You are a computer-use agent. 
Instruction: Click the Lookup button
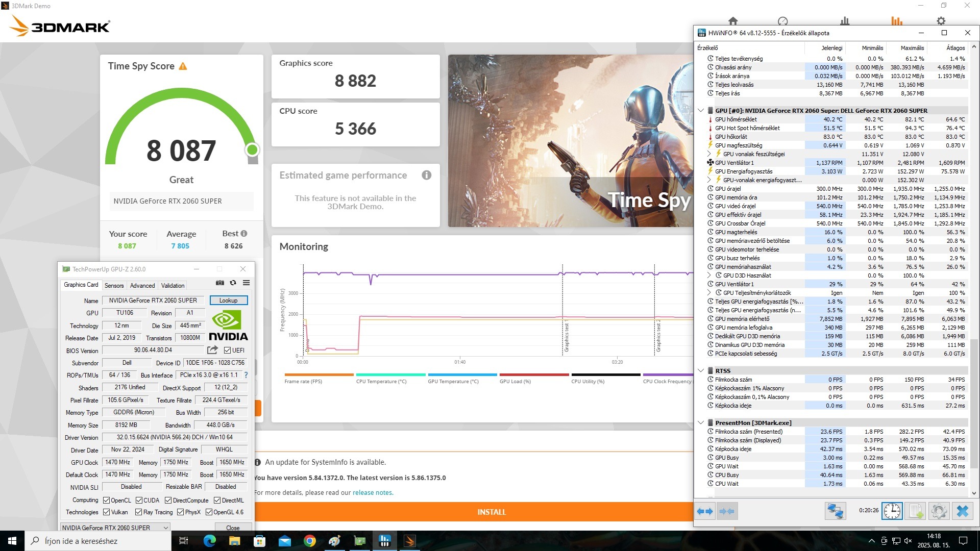pyautogui.click(x=228, y=300)
